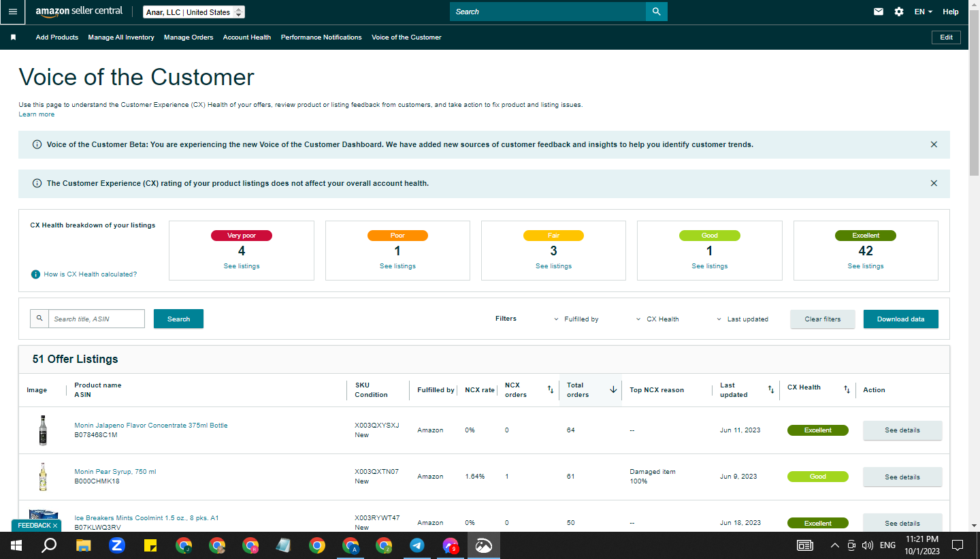This screenshot has width=980, height=559.
Task: Dismiss the CX rating account health banner
Action: click(x=934, y=183)
